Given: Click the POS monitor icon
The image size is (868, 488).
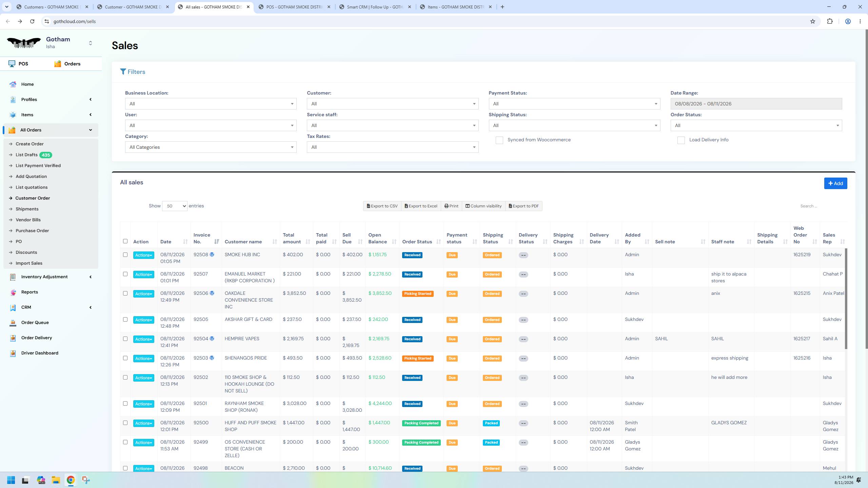Looking at the screenshot, I should (12, 64).
